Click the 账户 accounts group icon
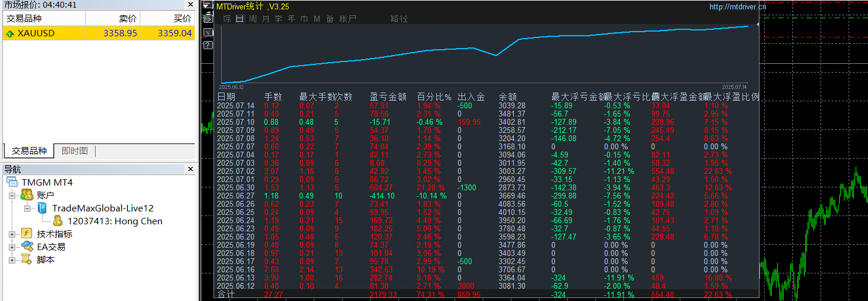 [x=26, y=195]
